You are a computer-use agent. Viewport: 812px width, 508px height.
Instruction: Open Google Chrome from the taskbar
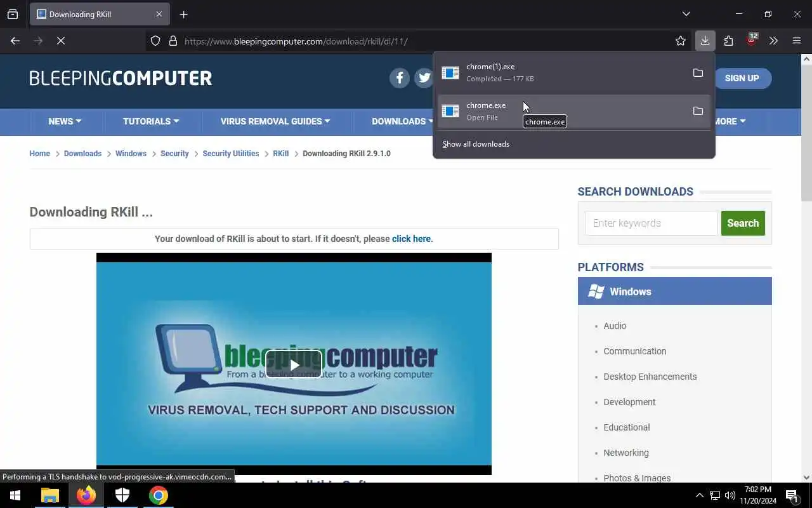[159, 495]
